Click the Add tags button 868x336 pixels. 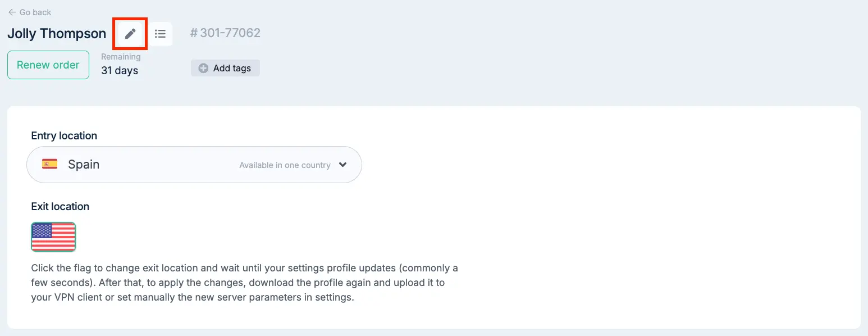[x=225, y=68]
